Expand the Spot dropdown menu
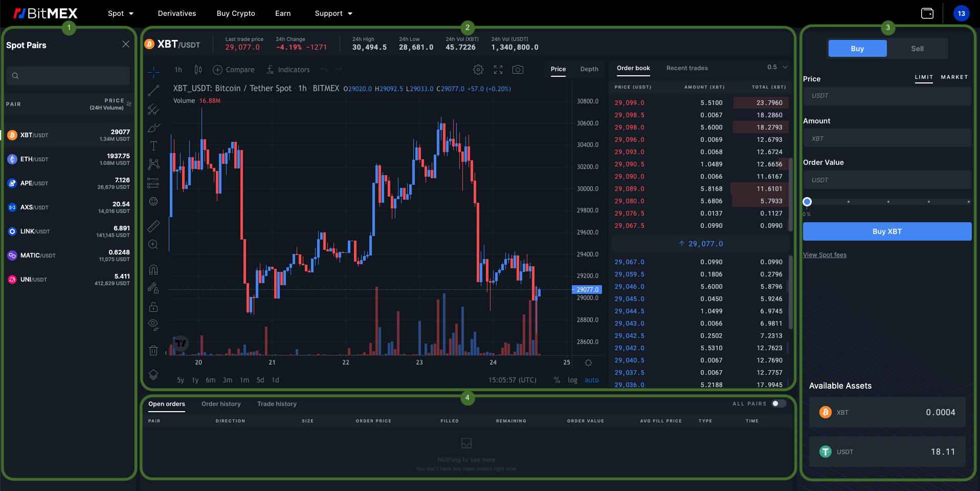Viewport: 980px width, 491px height. click(121, 13)
